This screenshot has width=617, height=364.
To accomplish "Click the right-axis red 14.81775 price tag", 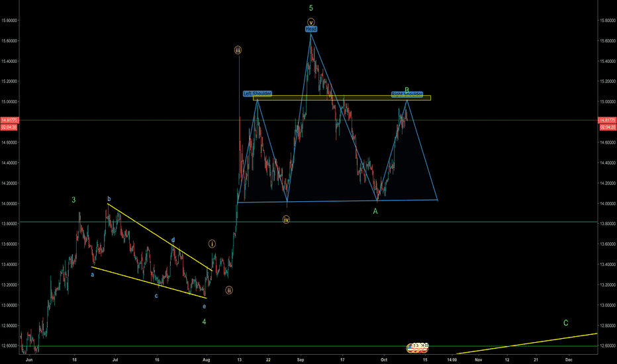I will coord(607,120).
